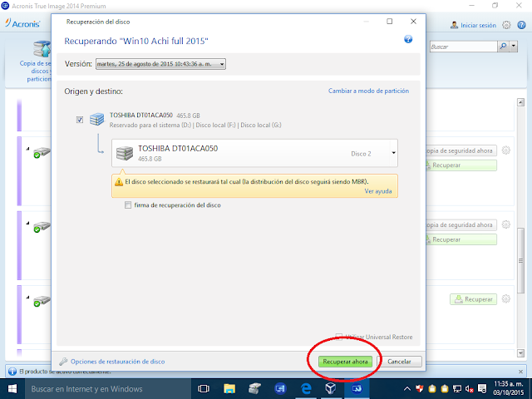Open gear settings for third backup entry
The width and height of the screenshot is (532, 399).
pos(506,299)
